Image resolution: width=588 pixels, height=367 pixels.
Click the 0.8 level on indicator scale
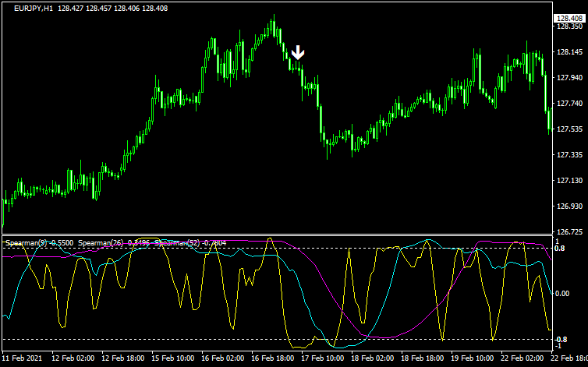click(x=558, y=249)
